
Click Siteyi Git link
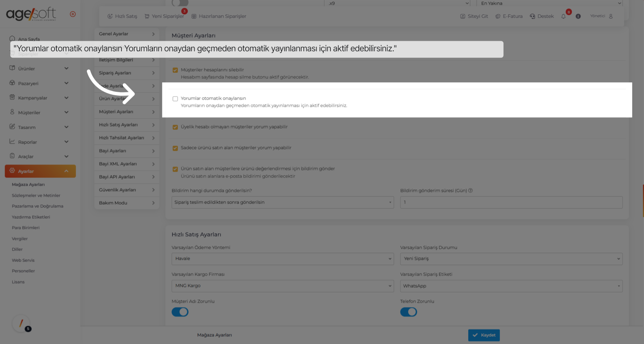click(474, 16)
